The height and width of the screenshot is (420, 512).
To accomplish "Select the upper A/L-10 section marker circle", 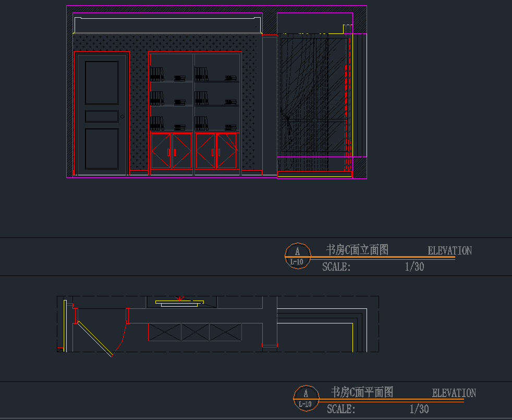I will tap(297, 256).
